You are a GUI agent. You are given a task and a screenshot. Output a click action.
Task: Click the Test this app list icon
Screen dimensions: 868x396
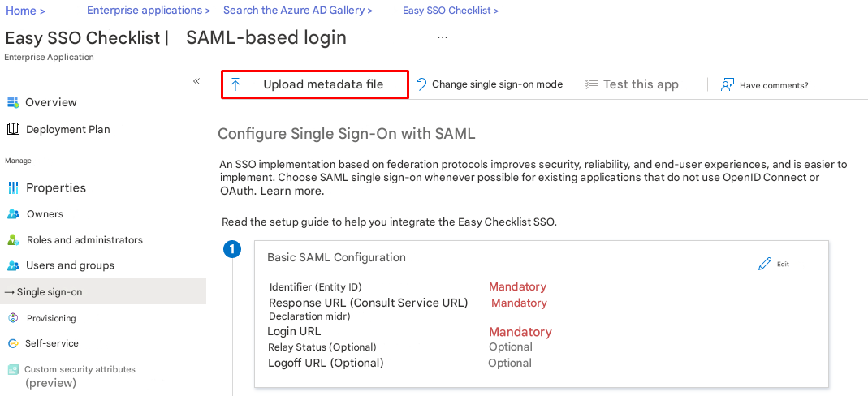[592, 84]
